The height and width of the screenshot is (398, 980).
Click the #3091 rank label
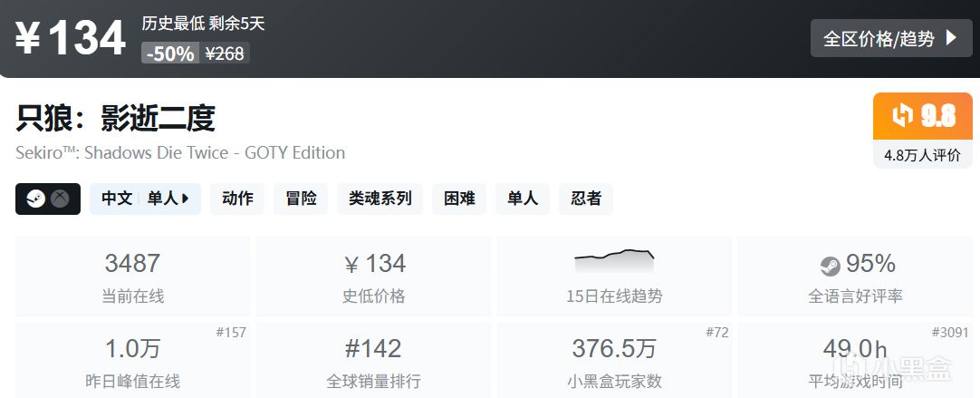[x=950, y=333]
